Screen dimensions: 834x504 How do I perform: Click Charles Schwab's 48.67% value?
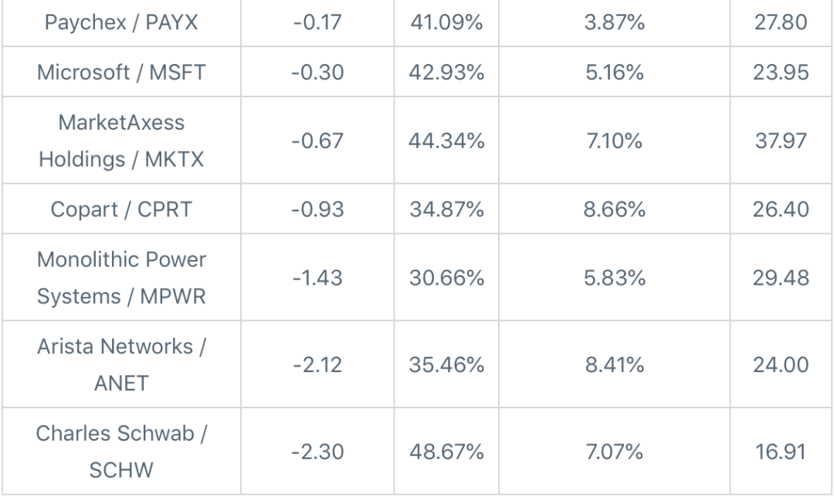coord(445,450)
